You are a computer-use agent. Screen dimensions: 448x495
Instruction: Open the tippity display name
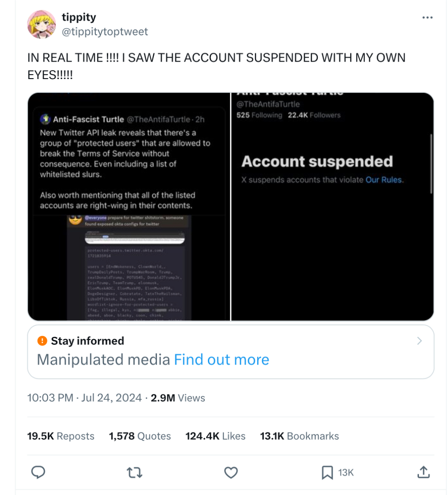(79, 17)
